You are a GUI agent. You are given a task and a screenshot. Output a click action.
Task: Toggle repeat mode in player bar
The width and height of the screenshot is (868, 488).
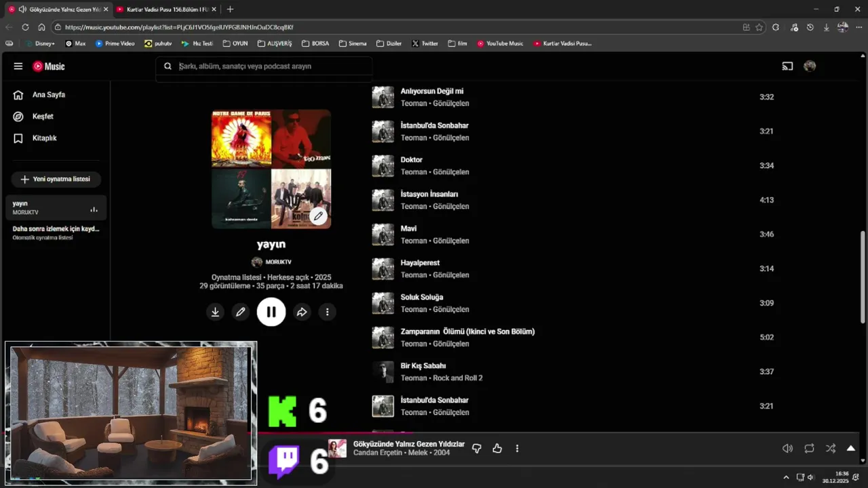tap(809, 449)
